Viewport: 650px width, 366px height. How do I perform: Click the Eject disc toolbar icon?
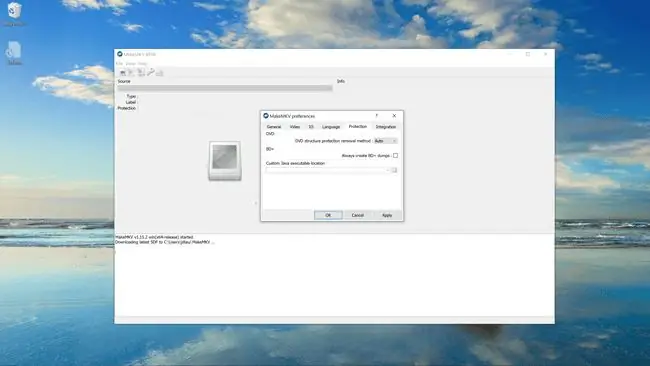160,73
